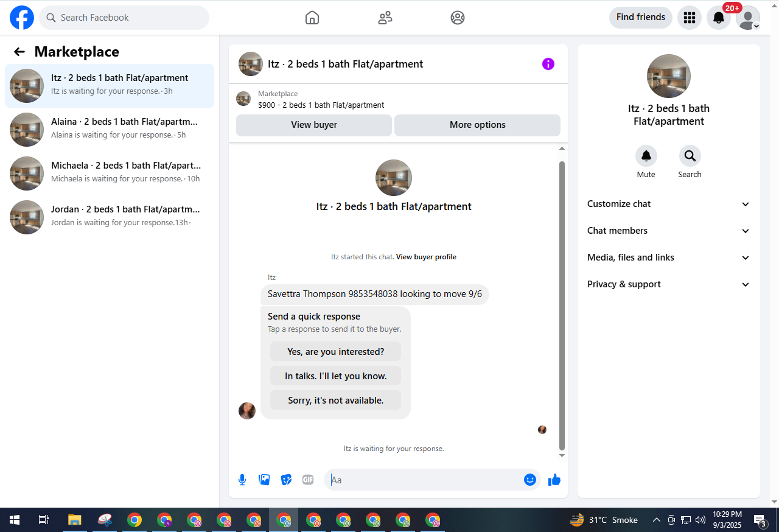Open the Groups icon in top navigation
The height and width of the screenshot is (532, 779).
458,18
